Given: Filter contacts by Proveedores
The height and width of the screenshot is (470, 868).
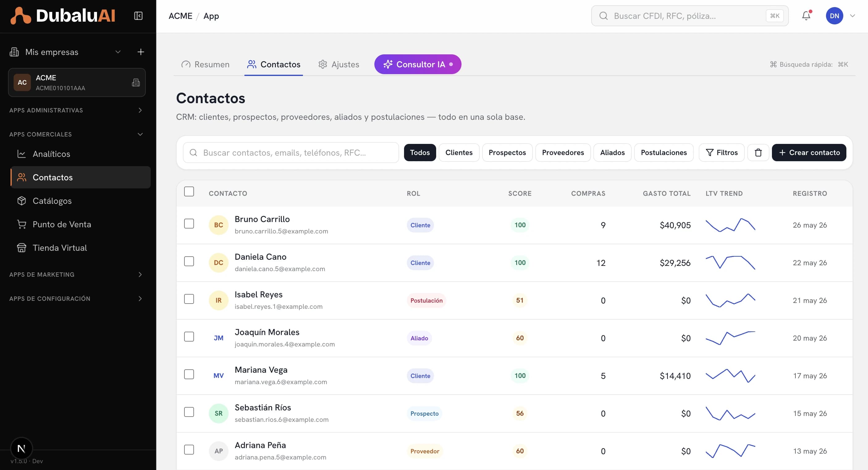Looking at the screenshot, I should (x=563, y=153).
